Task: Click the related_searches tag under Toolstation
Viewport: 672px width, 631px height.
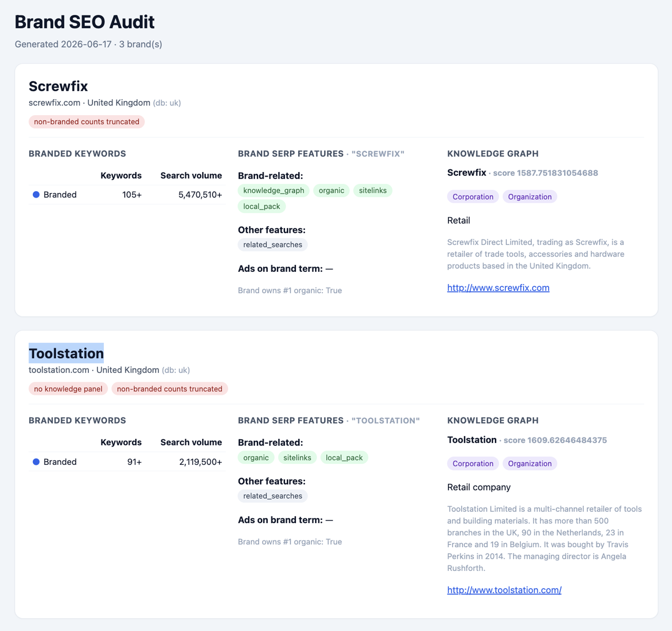Action: tap(273, 496)
